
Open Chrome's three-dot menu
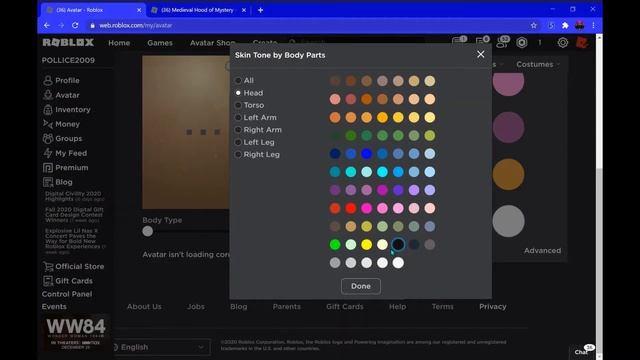pyautogui.click(x=593, y=25)
